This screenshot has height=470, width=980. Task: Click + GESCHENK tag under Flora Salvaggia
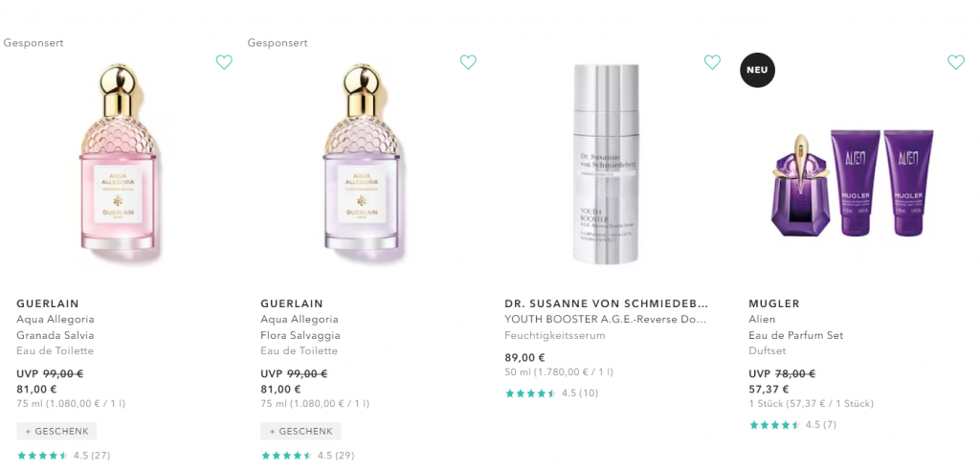(x=301, y=432)
